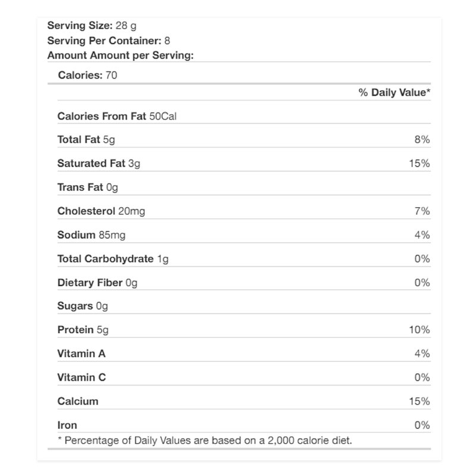Click the Serving Per Container line

[x=104, y=41]
